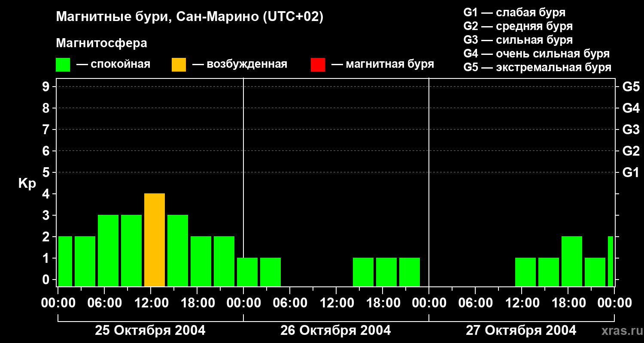Click the 'G5 — экстремальная буря' legend line
Screen dimensions: 644x343
click(537, 67)
